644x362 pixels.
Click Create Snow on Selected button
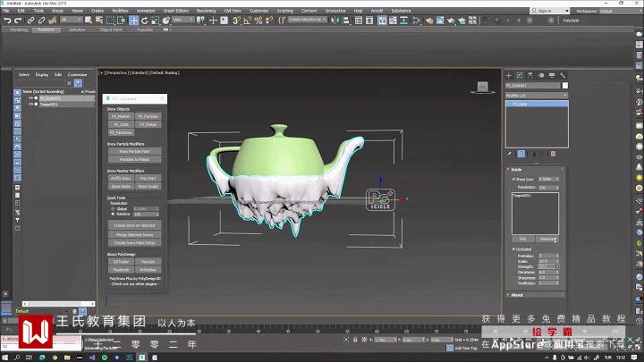(135, 225)
